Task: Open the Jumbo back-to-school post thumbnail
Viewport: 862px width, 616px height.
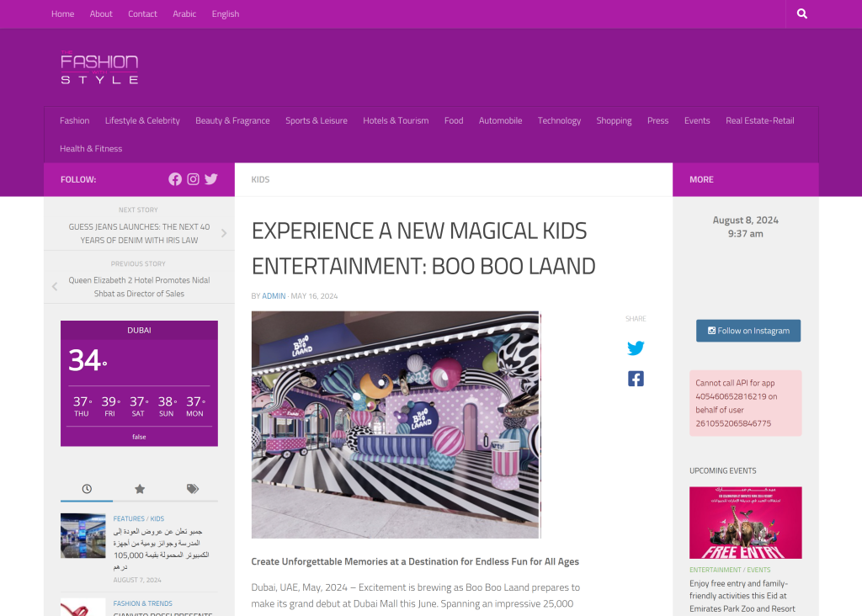Action: click(83, 536)
